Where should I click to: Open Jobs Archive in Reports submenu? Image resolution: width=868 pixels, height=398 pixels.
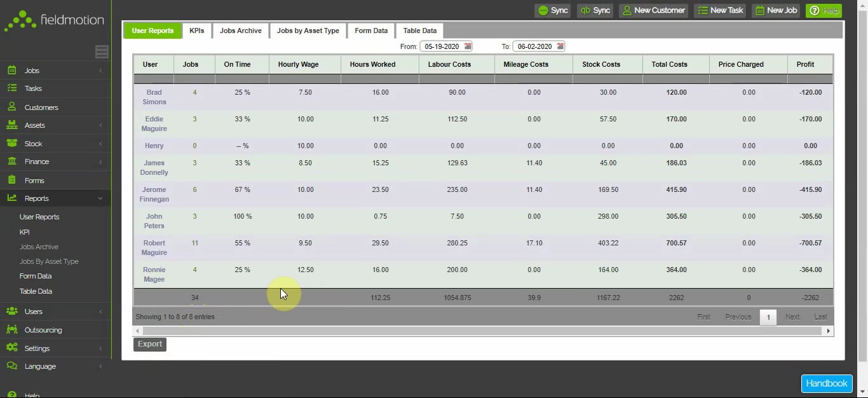click(39, 247)
